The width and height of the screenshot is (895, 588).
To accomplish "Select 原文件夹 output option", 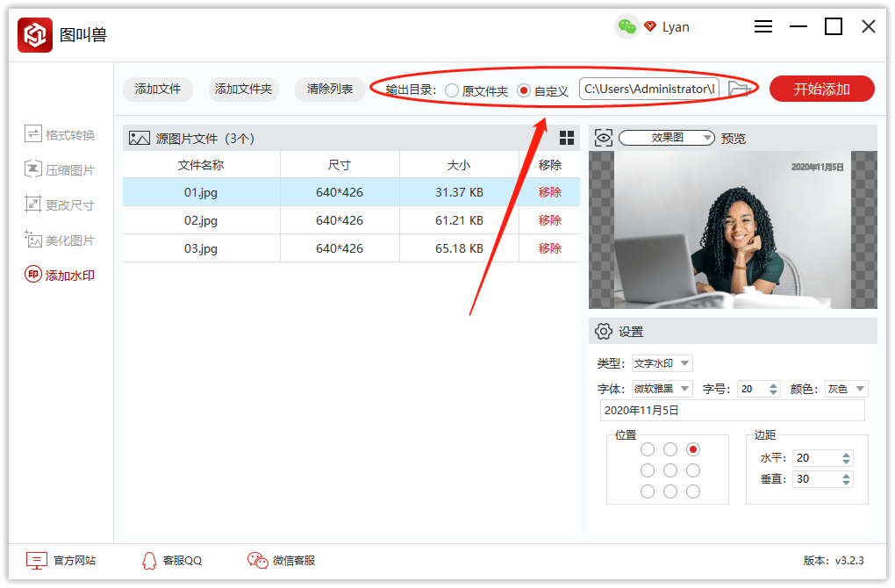I will point(452,90).
